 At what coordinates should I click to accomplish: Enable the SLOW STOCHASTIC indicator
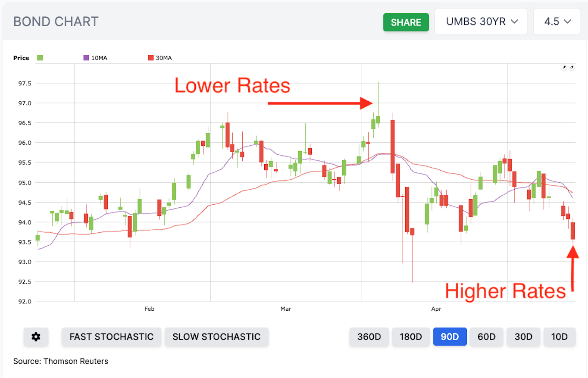(216, 337)
